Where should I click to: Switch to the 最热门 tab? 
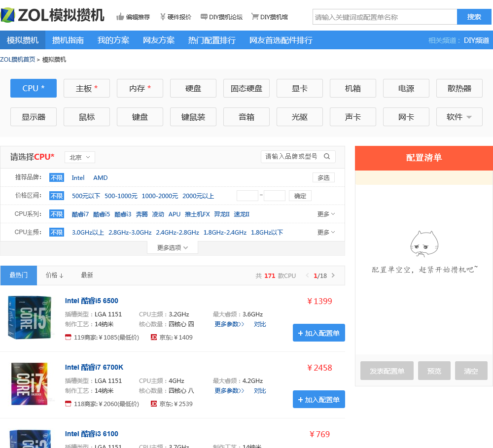tap(19, 276)
